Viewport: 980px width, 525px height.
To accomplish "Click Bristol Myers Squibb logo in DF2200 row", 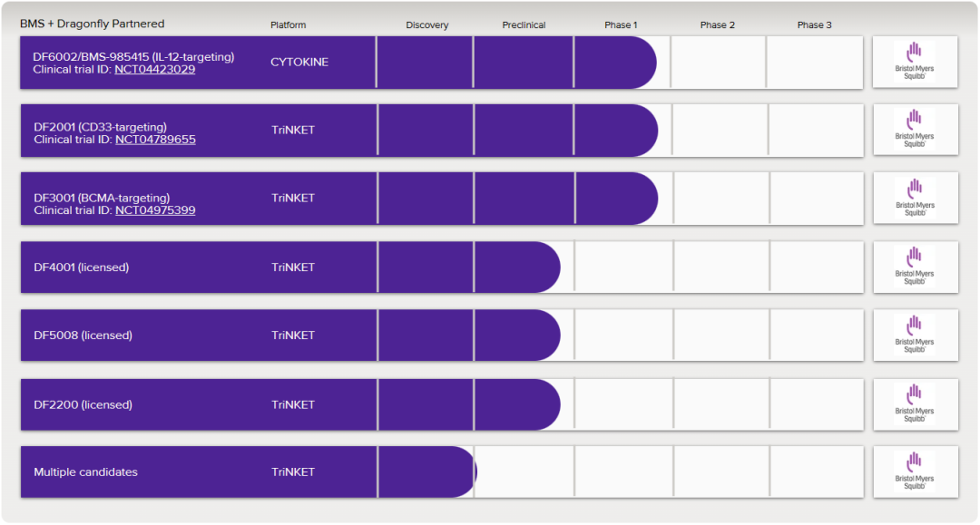I will [x=914, y=404].
